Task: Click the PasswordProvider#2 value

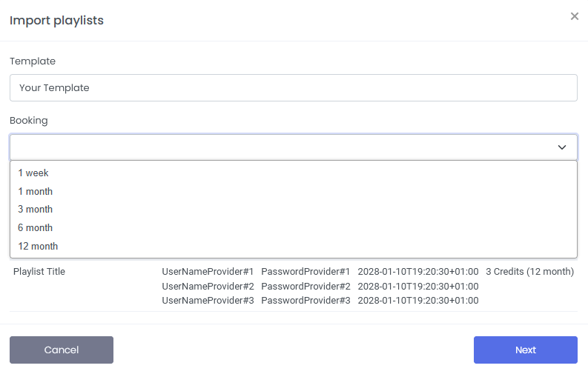Action: (305, 286)
